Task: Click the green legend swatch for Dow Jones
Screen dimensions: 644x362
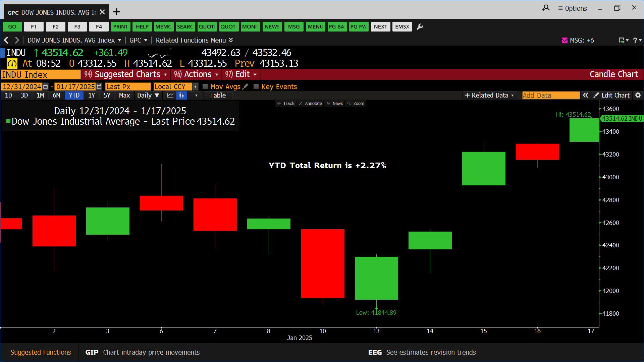Action: pyautogui.click(x=8, y=121)
